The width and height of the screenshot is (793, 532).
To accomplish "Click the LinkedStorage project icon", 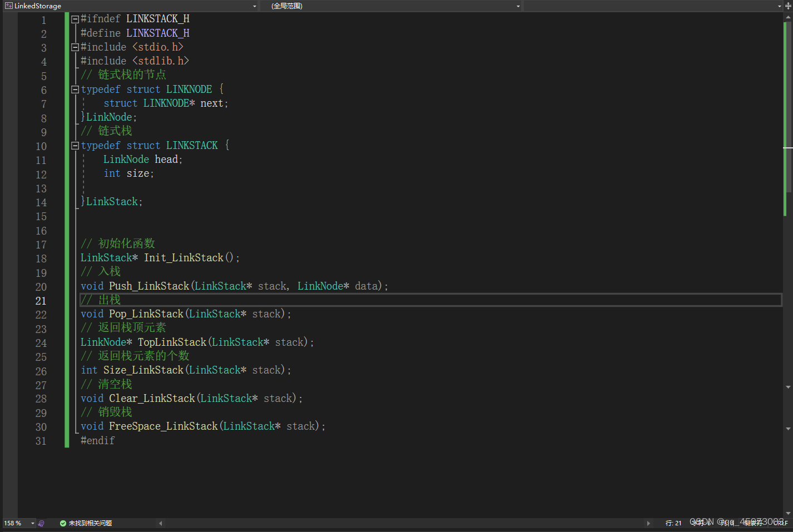I will [9, 6].
